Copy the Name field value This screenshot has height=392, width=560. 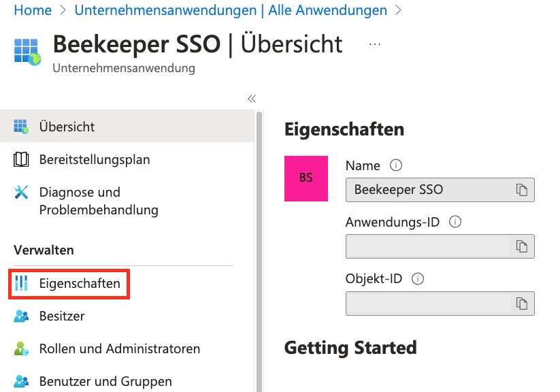click(522, 190)
